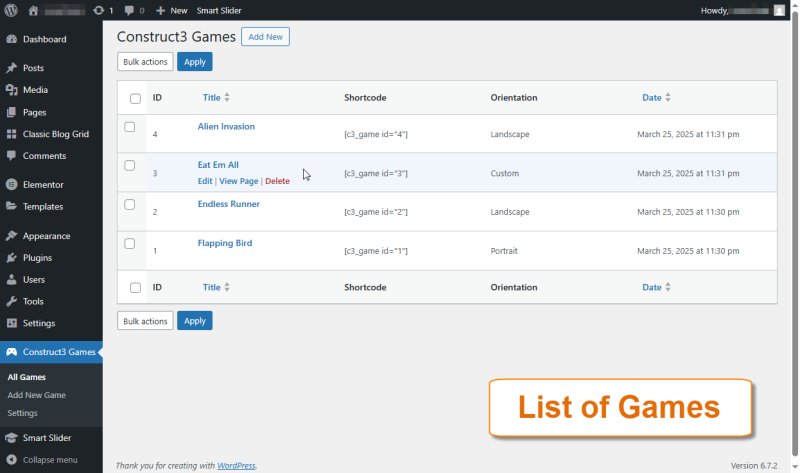800x473 pixels.
Task: Click the Pages icon in sidebar
Action: 12,112
